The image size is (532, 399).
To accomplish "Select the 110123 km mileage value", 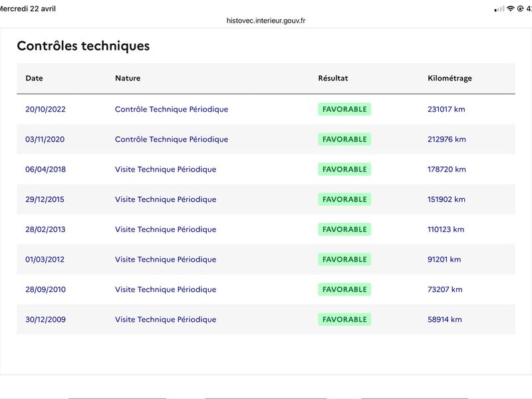I will pyautogui.click(x=446, y=229).
